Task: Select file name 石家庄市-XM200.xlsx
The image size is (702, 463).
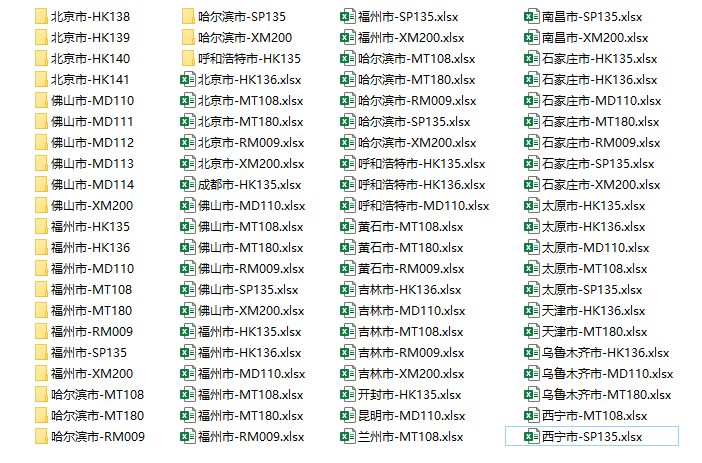Action: (601, 184)
